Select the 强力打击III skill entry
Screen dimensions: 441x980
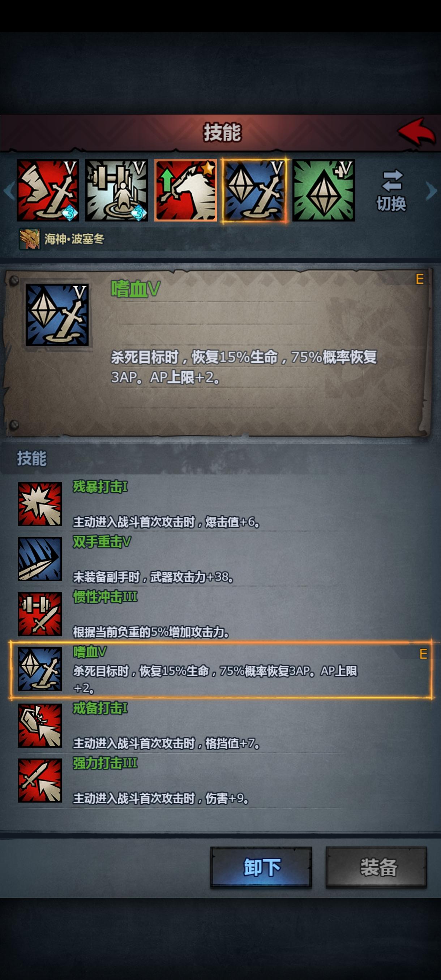pos(221,781)
